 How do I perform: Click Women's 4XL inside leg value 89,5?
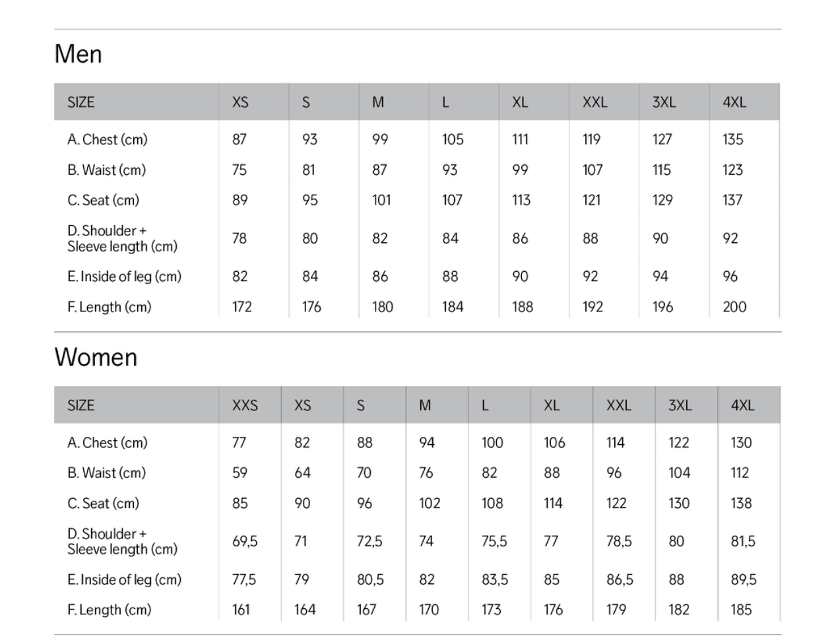(x=744, y=579)
